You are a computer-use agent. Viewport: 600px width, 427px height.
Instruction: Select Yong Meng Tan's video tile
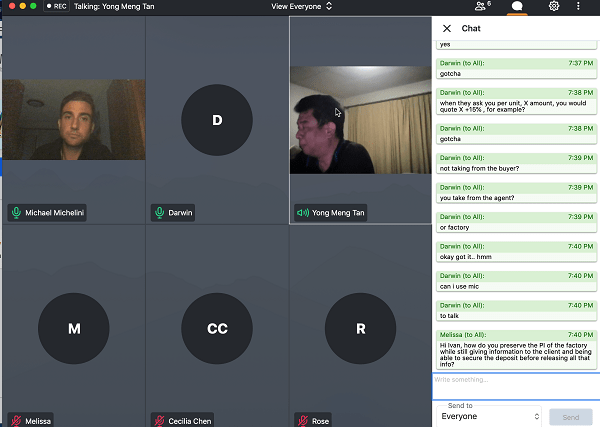(x=360, y=120)
